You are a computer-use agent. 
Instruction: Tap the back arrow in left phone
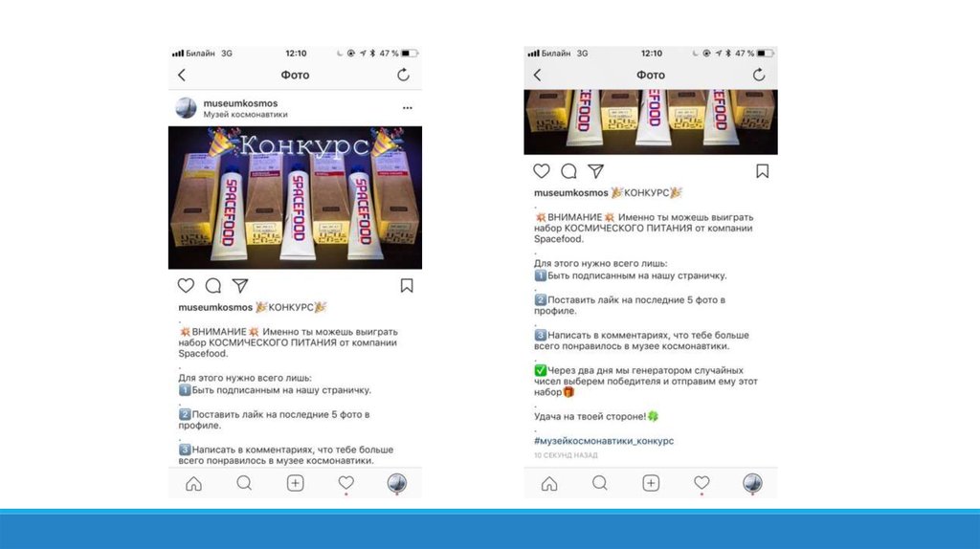(x=182, y=75)
